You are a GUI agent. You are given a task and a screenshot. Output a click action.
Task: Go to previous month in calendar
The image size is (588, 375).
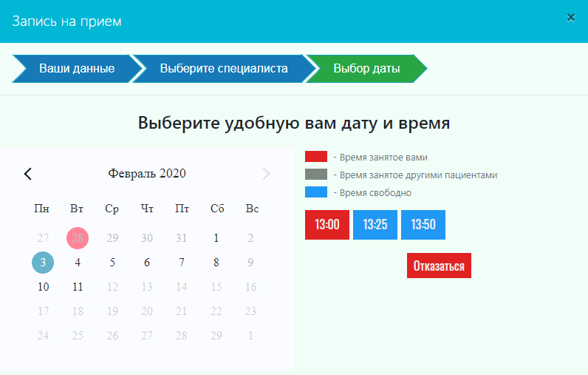(x=28, y=174)
